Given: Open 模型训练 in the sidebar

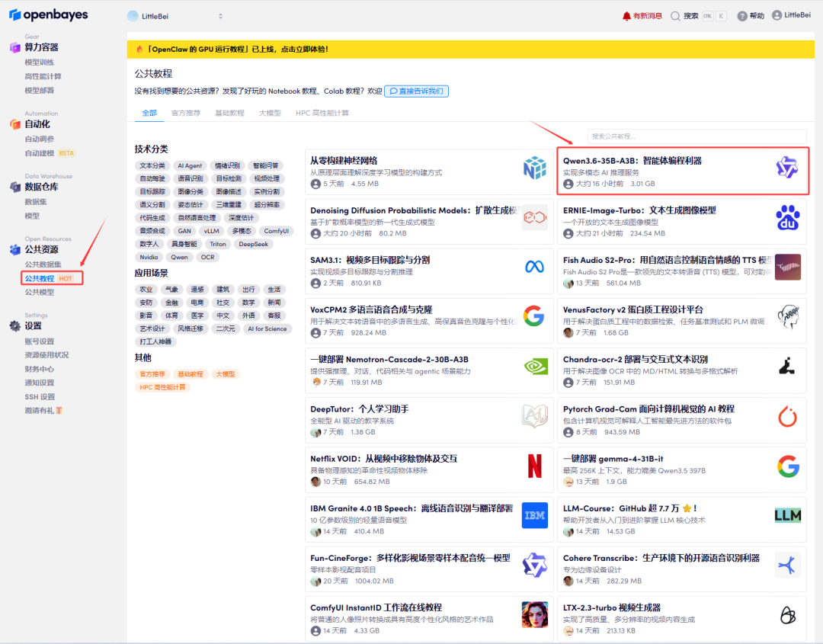Looking at the screenshot, I should (x=40, y=62).
